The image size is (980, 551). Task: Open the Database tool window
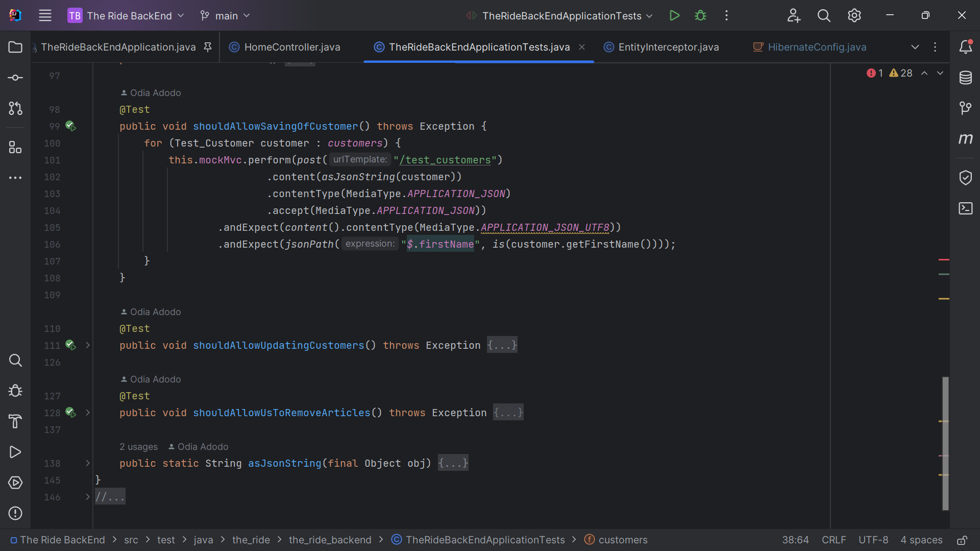pos(965,78)
